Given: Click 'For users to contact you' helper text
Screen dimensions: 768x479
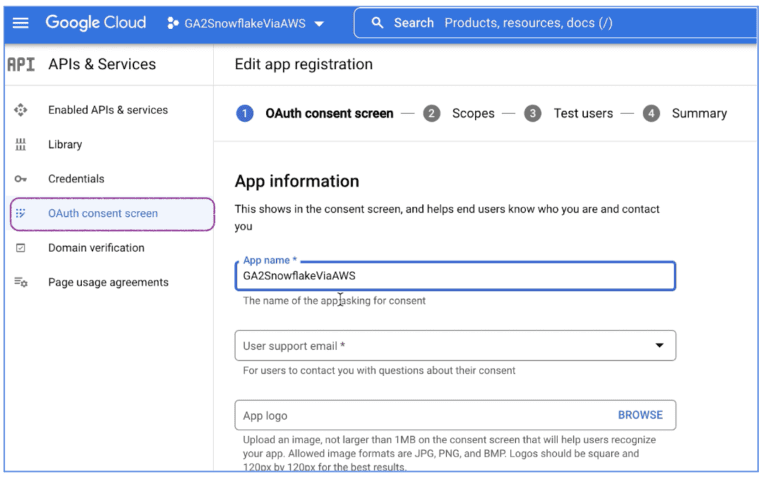Looking at the screenshot, I should pyautogui.click(x=379, y=370).
